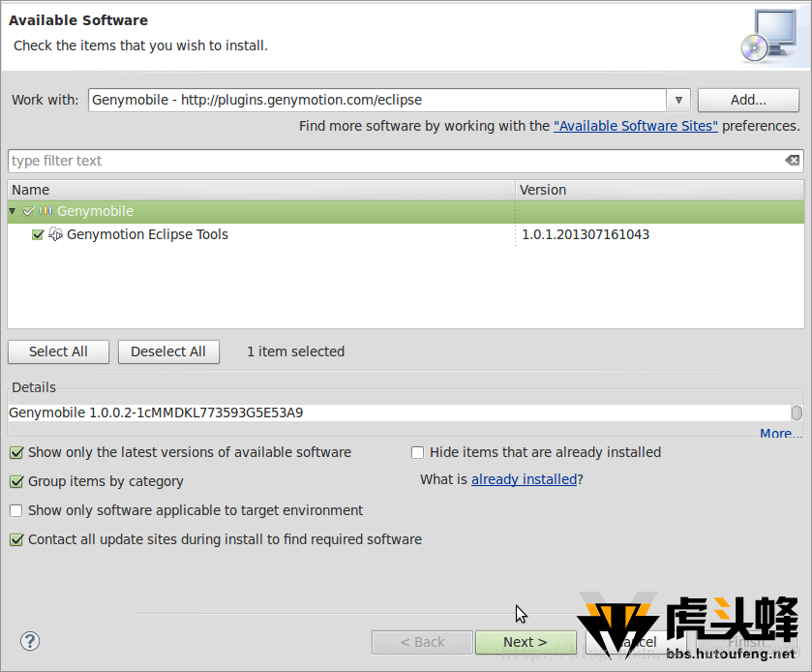Viewport: 812px width, 672px height.
Task: Open the More... details link
Action: [781, 433]
